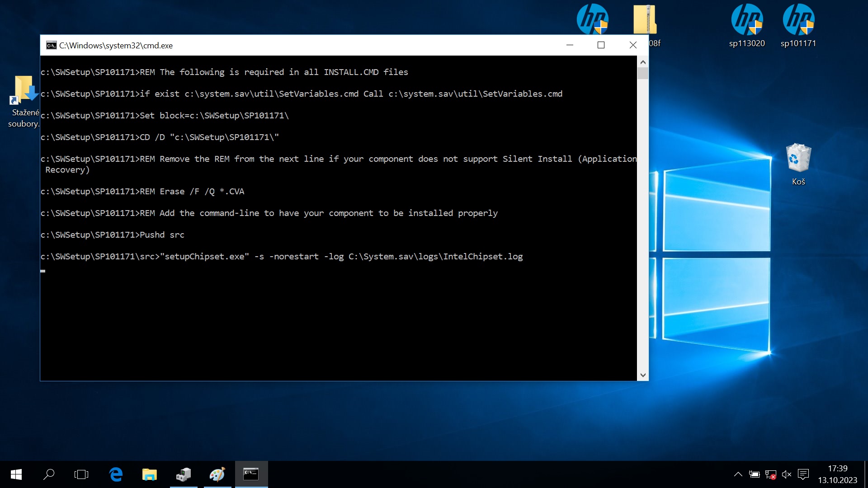Open the Action Center notifications
Viewport: 868px width, 488px height.
click(x=803, y=474)
